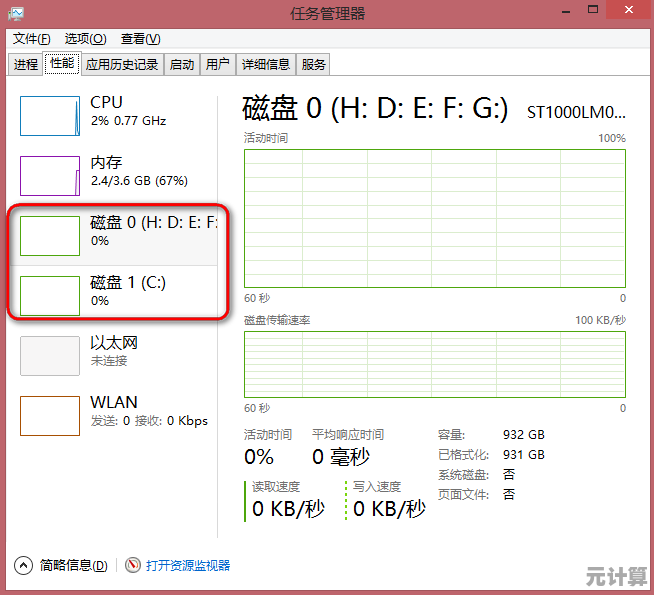
Task: Switch to the 应用历史记录 tab
Action: click(122, 64)
